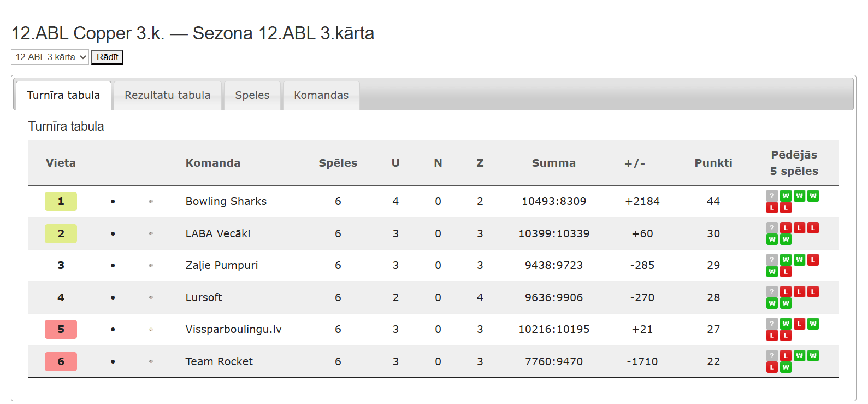868x404 pixels.
Task: Click the bottom-line red L badge in Team Rocket row
Action: pyautogui.click(x=772, y=367)
